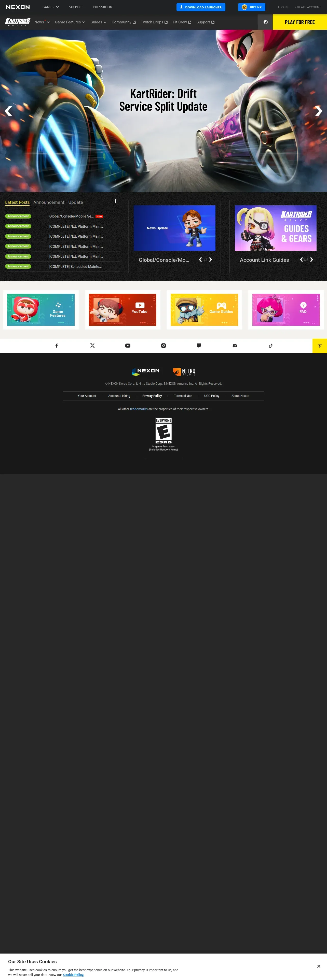
Task: Open the Twitch social icon
Action: (x=199, y=345)
